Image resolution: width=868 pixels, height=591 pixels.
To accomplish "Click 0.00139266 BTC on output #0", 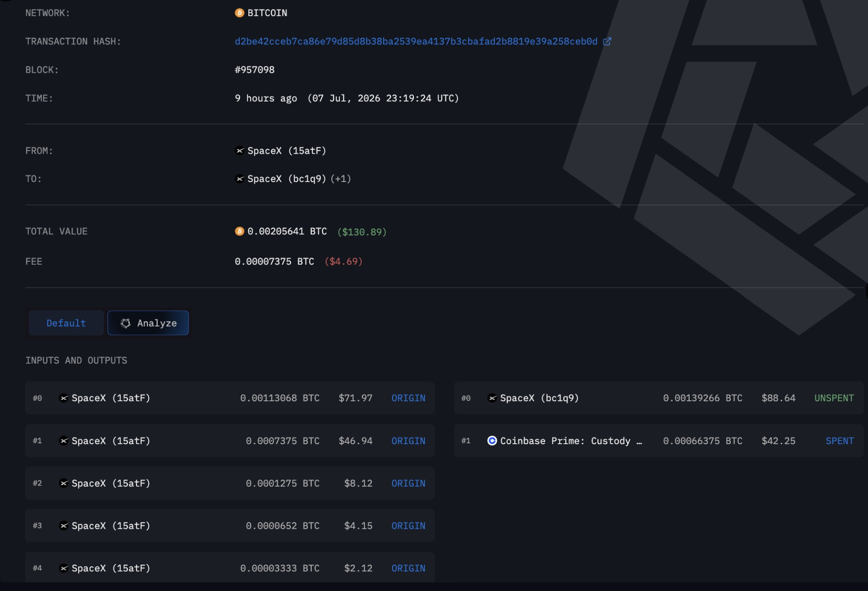I will [x=703, y=398].
